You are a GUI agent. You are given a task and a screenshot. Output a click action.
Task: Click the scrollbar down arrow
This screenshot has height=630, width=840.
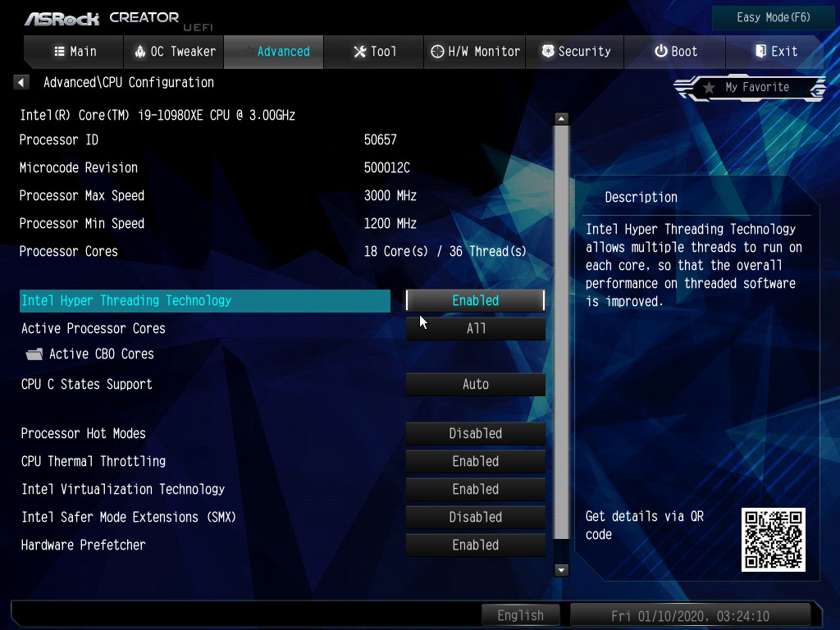[x=561, y=570]
